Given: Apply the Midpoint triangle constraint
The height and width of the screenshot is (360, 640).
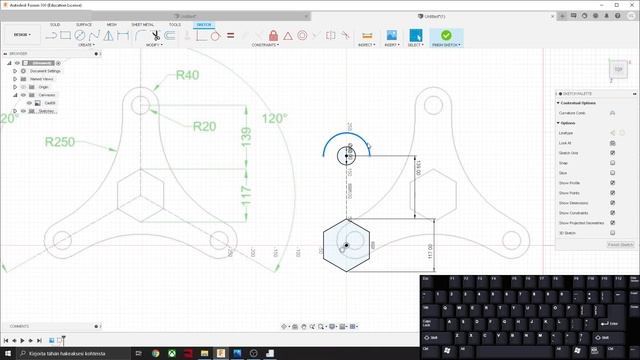Looking at the screenshot, I should (x=288, y=36).
